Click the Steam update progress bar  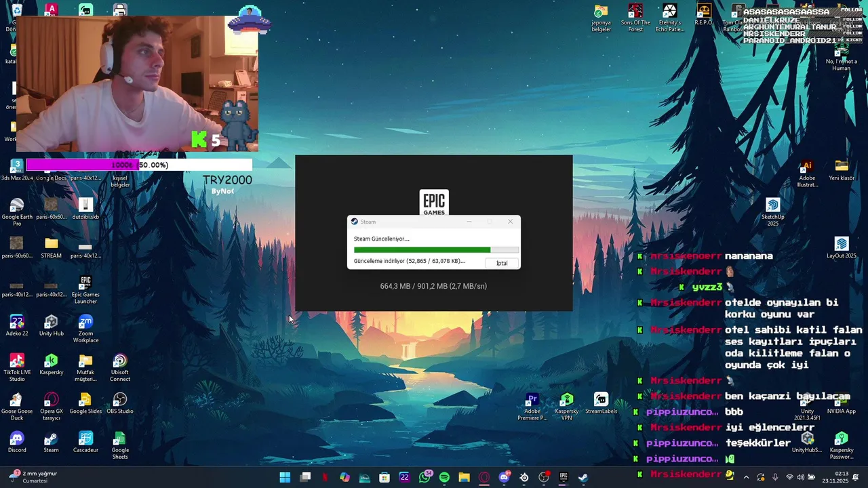[x=436, y=250]
